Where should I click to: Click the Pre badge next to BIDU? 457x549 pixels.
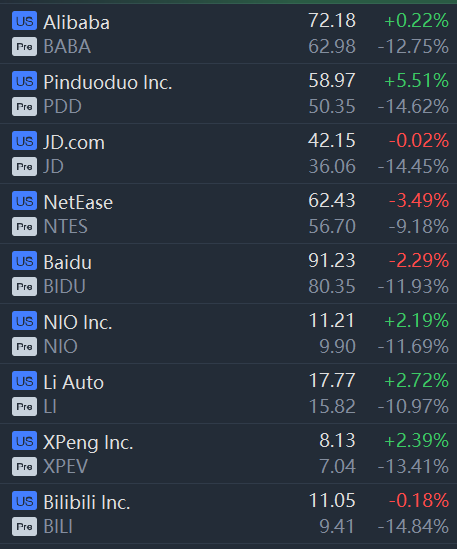25,286
